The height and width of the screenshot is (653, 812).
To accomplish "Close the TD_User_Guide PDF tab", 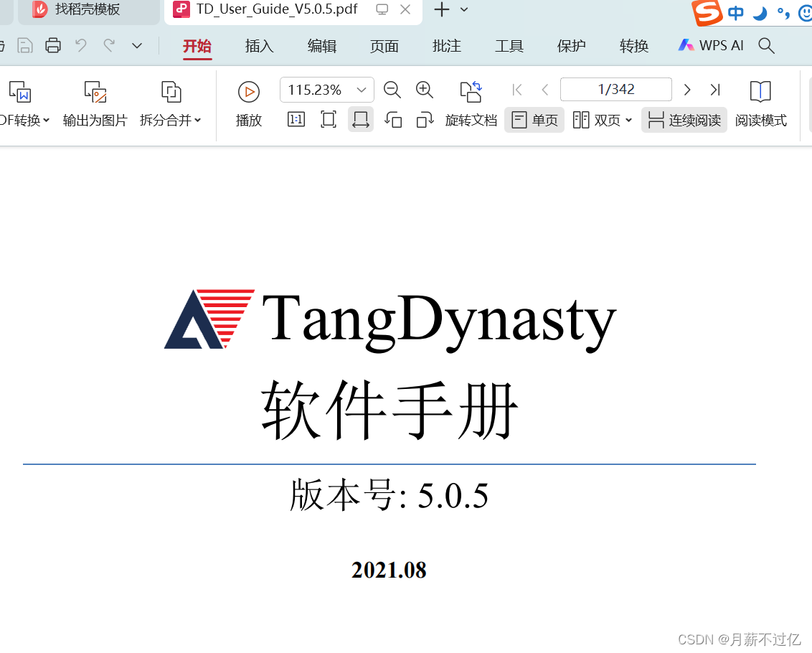I will click(x=405, y=9).
